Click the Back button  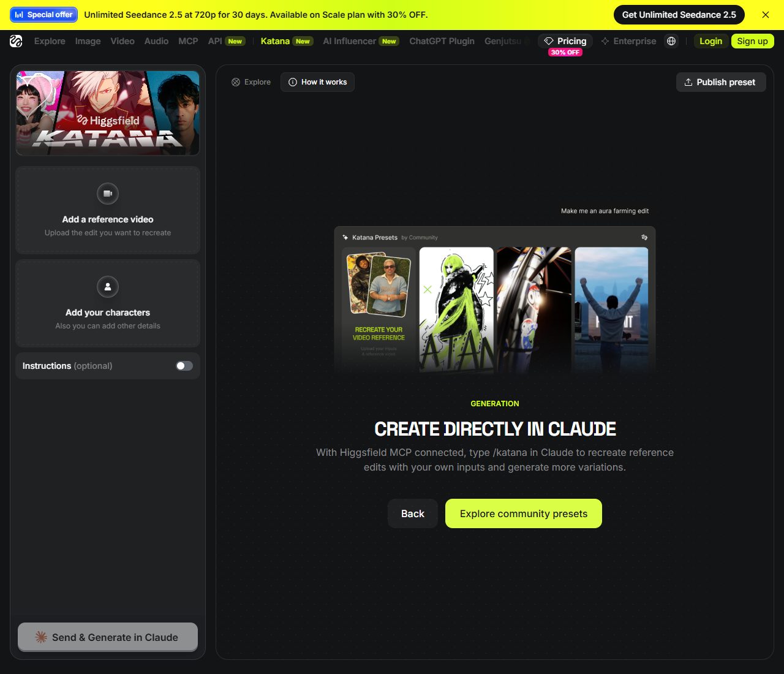coord(413,513)
